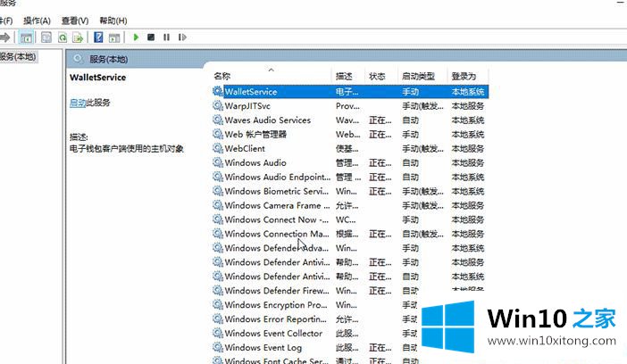Screen dimensions: 627x364
Task: Click the export list toolbar icon
Action: tap(78, 37)
